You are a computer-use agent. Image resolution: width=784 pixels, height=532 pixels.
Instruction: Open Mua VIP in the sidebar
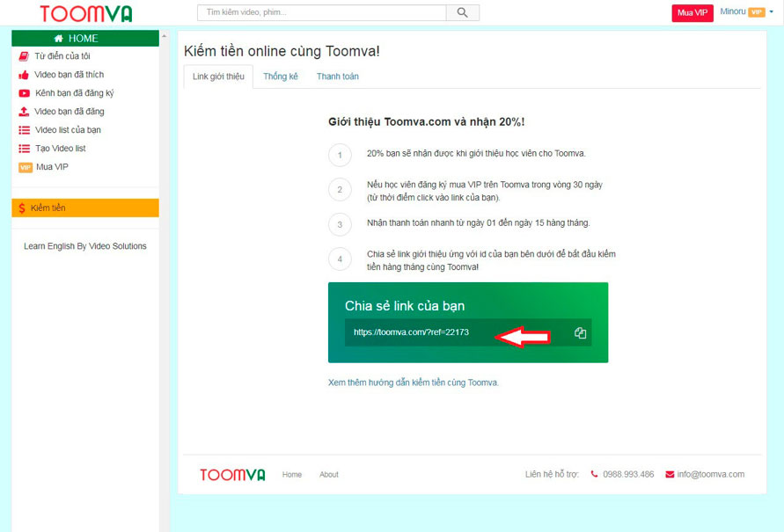[52, 167]
